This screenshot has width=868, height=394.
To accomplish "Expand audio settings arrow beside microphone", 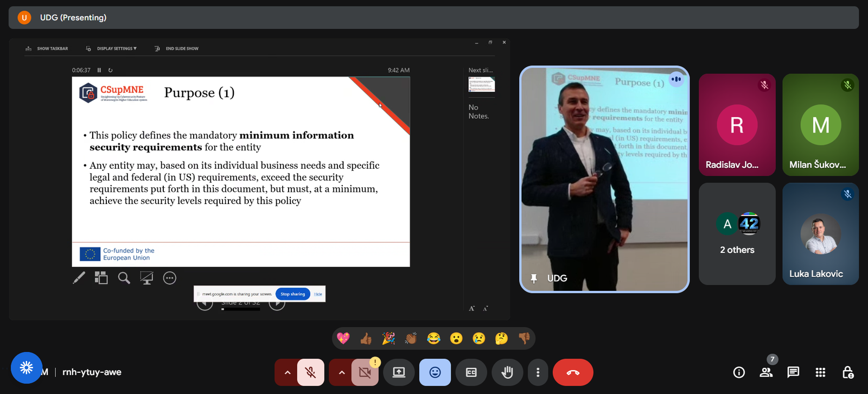I will click(287, 372).
